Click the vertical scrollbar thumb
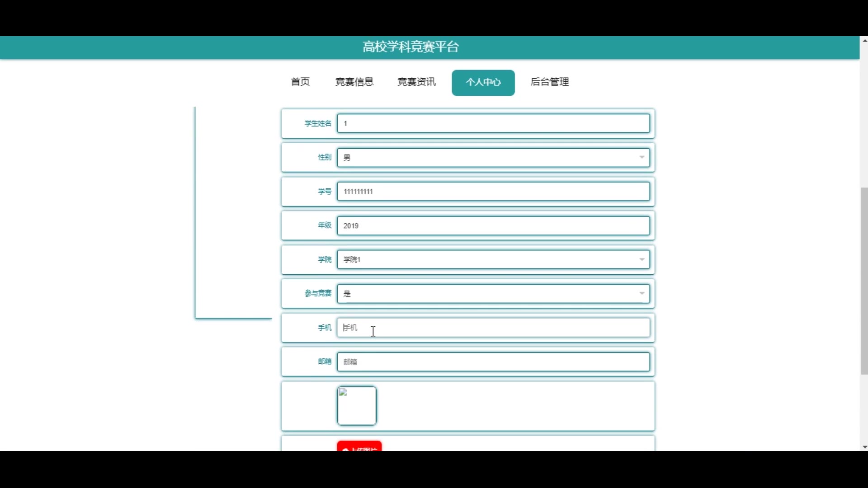The image size is (868, 488). coord(864,280)
